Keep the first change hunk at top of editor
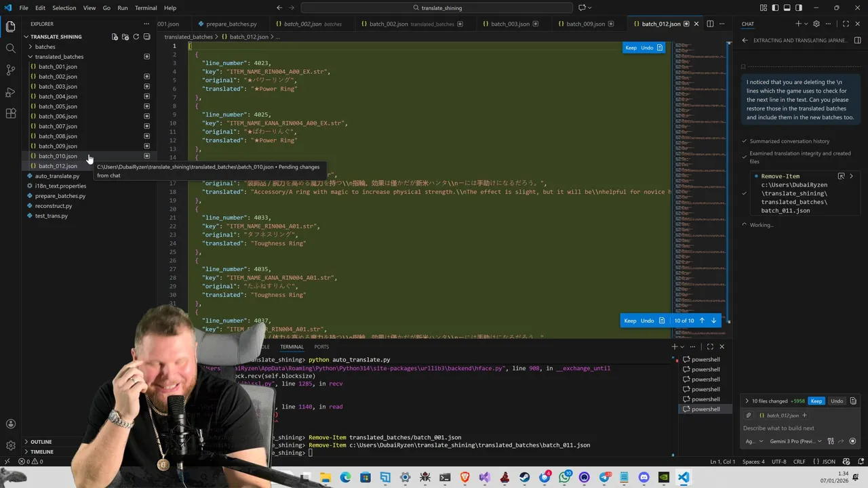Screen dimensions: 868x488 631,47
